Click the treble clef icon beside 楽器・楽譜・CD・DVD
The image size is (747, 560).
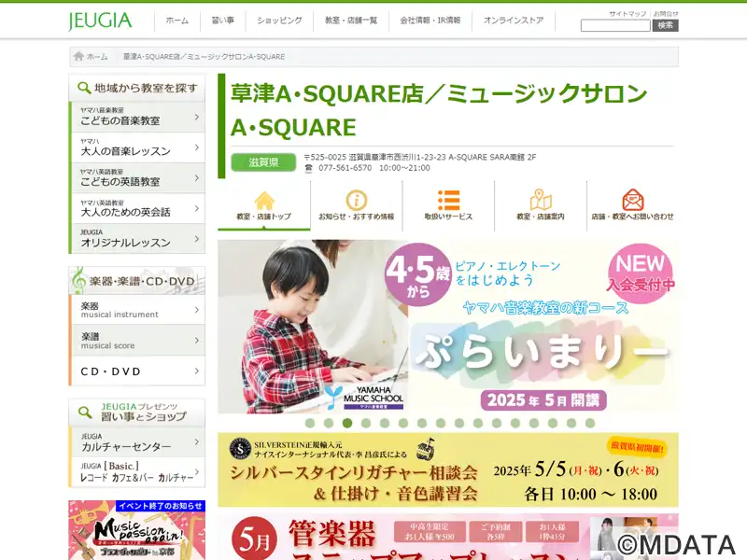[78, 281]
